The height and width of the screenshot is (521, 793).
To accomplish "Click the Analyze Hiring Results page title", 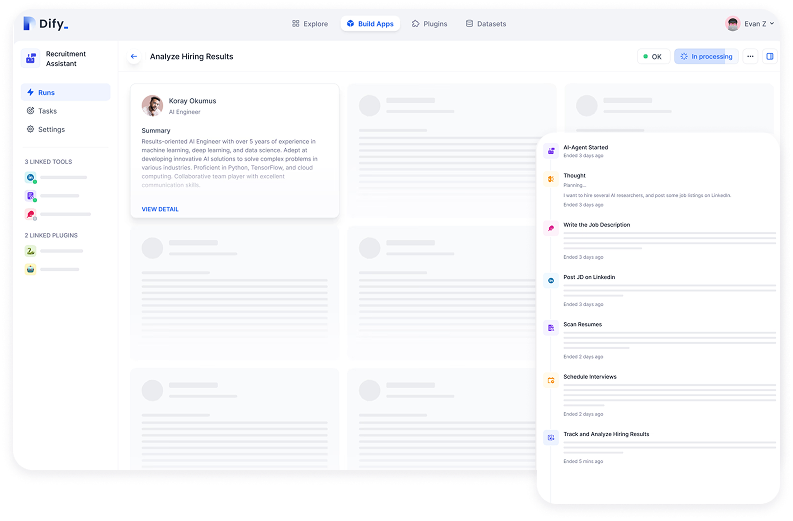I will [x=191, y=57].
